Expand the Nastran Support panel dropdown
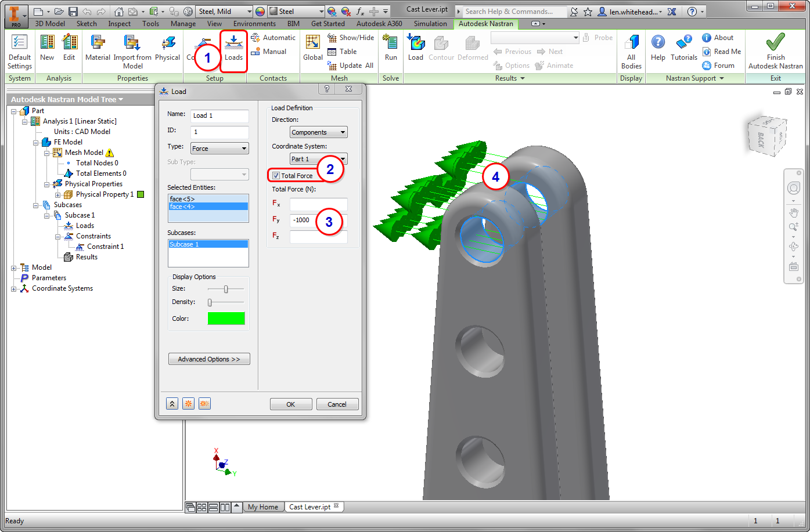 pos(695,78)
